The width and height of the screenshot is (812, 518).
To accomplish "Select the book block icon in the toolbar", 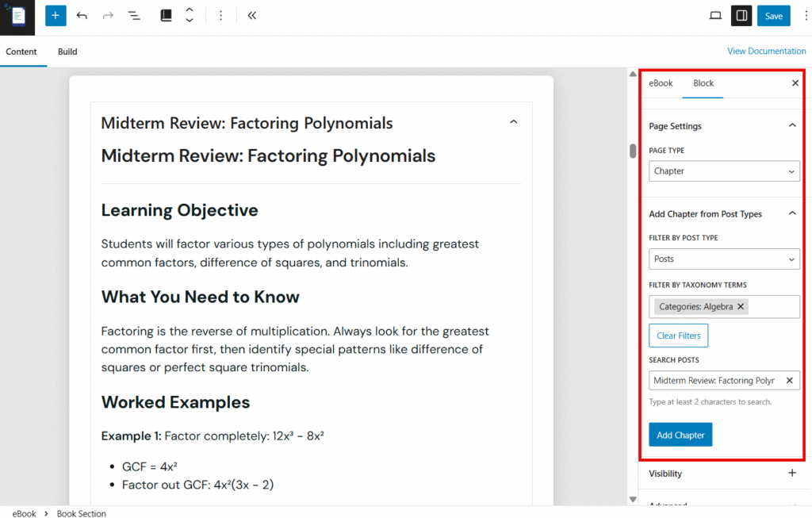I will coord(166,15).
